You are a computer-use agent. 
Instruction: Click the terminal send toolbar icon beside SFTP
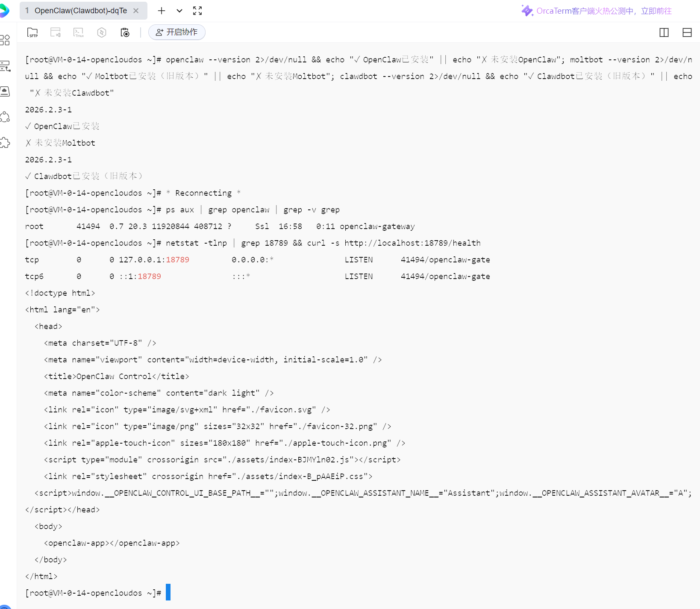point(56,32)
